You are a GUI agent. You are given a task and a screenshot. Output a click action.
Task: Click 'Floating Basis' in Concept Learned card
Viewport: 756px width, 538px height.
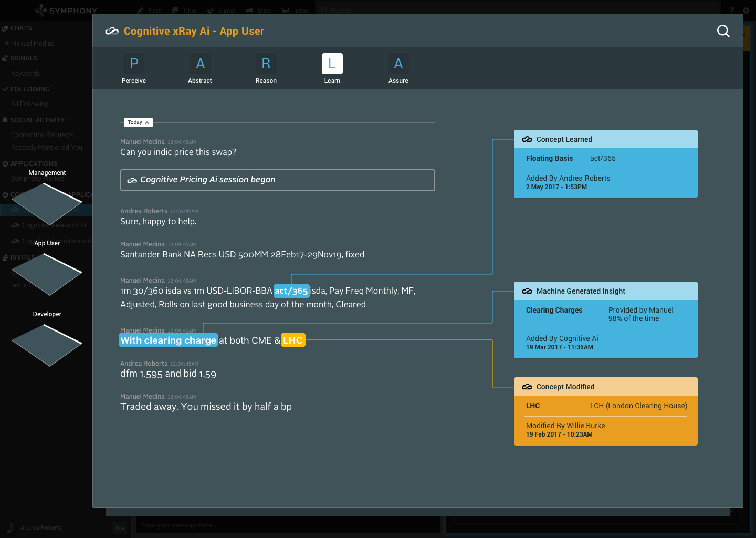point(549,158)
